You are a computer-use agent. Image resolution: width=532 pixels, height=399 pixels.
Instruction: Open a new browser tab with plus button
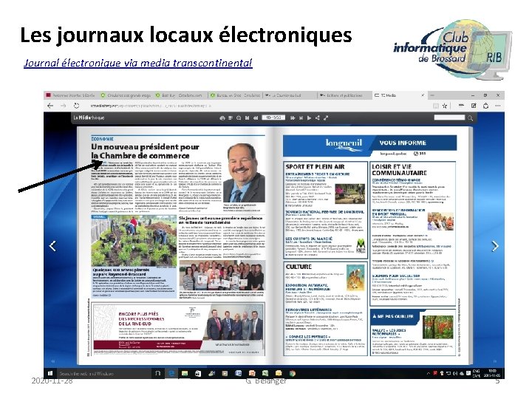point(432,95)
